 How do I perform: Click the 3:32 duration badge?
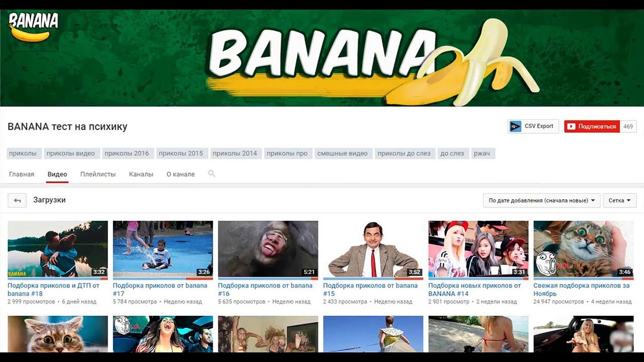click(x=99, y=272)
